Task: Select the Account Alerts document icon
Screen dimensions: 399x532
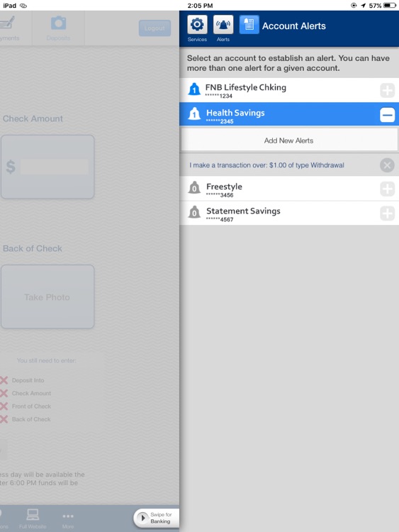Action: tap(249, 25)
